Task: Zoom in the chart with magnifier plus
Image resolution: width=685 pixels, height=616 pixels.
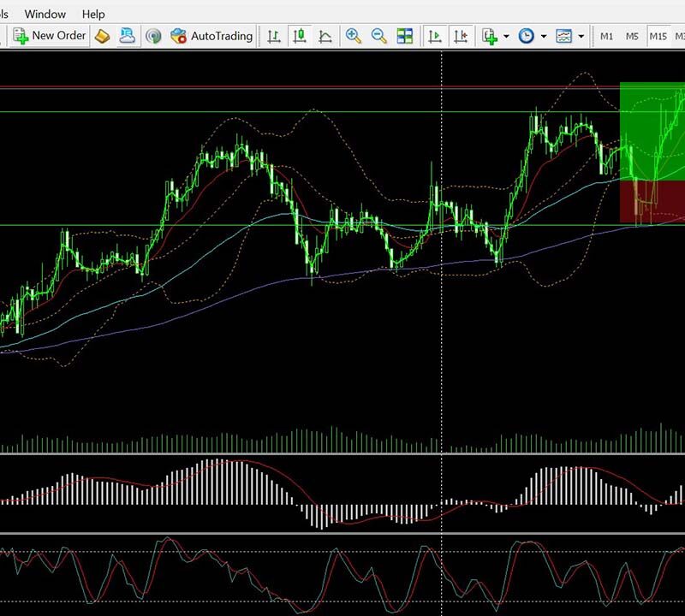Action: pos(354,36)
